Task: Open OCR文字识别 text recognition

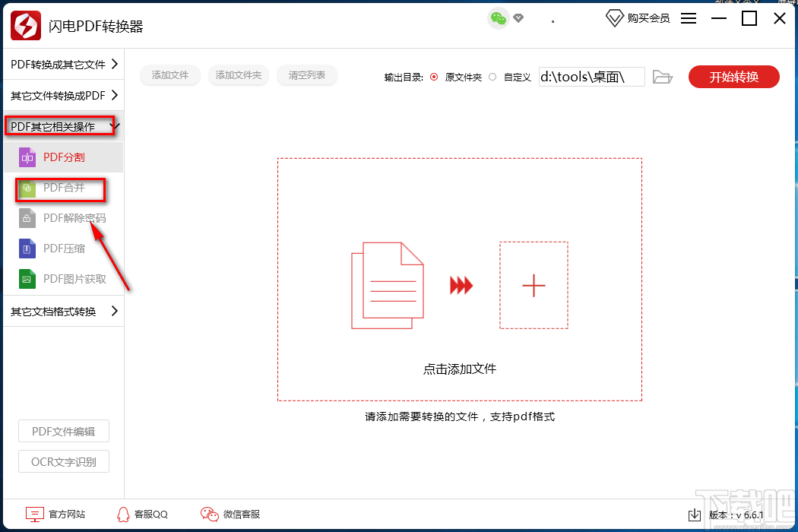Action: tap(63, 461)
